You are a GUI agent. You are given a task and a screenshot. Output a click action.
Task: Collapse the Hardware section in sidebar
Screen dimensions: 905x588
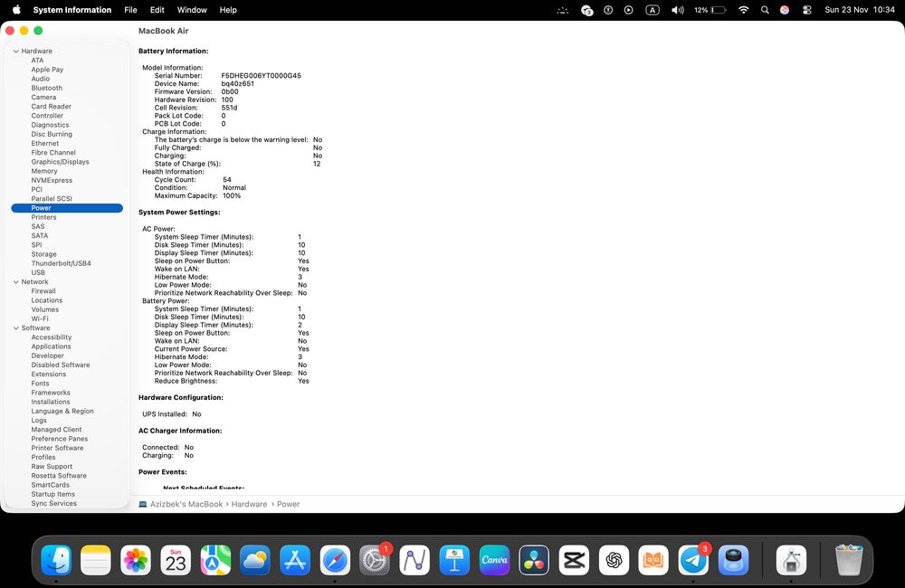tap(16, 52)
